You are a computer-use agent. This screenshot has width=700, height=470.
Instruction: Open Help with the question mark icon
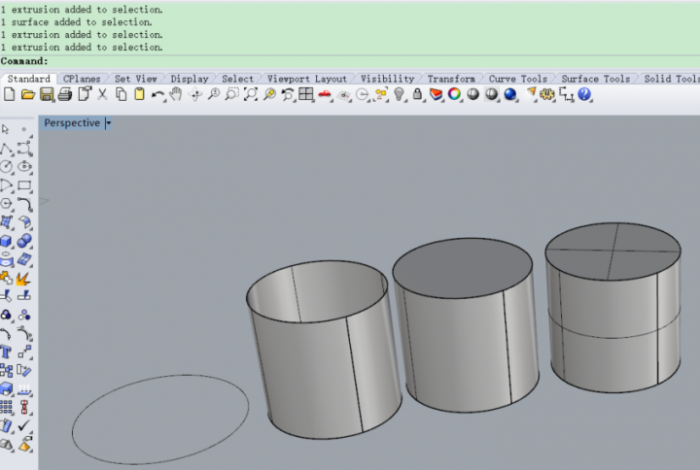pyautogui.click(x=584, y=94)
